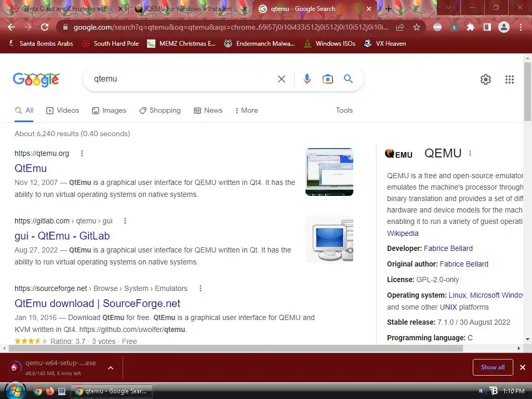532x399 pixels.
Task: Open Endermanch Malware bookmark
Action: 260,44
